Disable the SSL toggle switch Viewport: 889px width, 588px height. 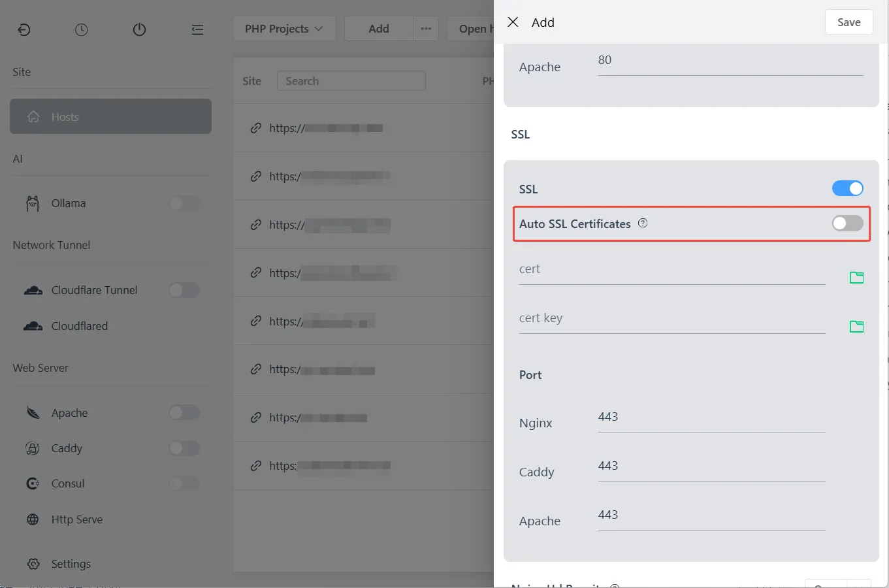pyautogui.click(x=847, y=189)
